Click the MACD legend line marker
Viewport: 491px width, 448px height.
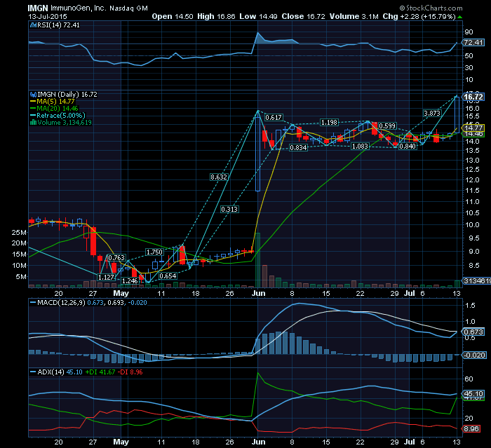click(33, 303)
